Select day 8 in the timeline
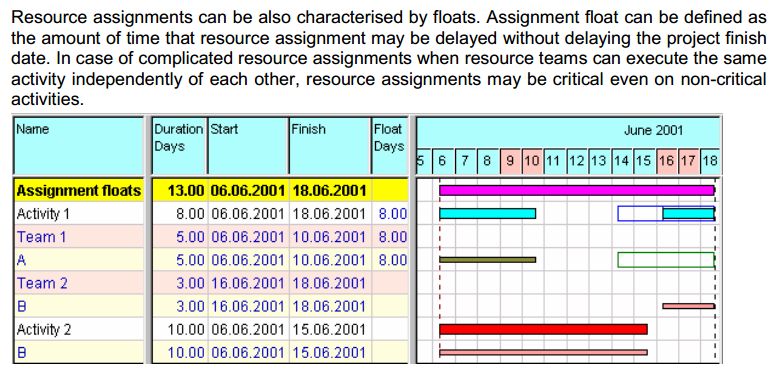 488,161
